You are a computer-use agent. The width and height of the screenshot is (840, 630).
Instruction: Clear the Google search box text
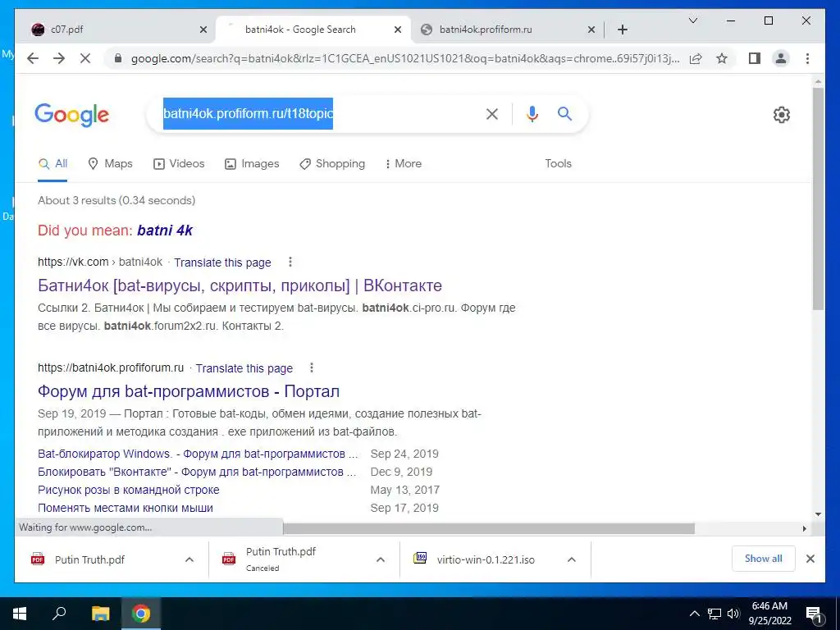tap(492, 113)
